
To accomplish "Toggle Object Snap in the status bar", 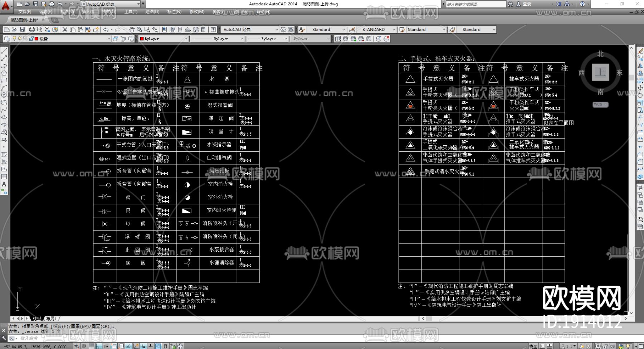I will tap(114, 346).
